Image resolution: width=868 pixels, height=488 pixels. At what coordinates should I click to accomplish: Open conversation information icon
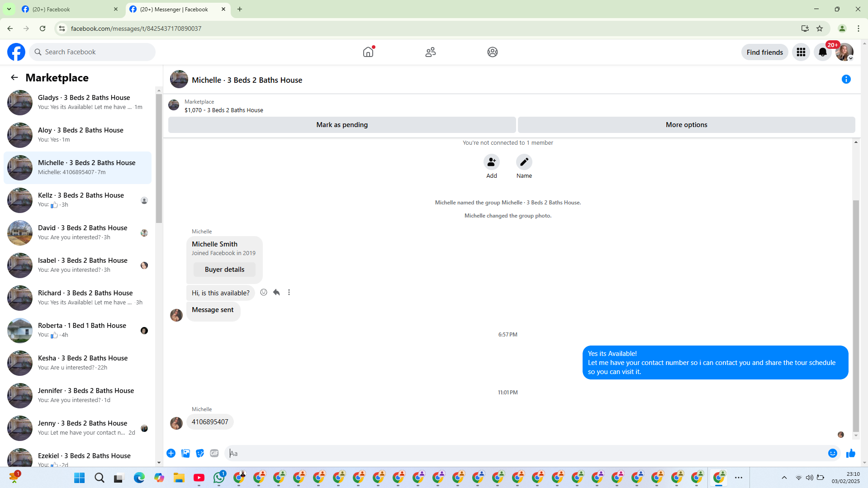pyautogui.click(x=846, y=79)
